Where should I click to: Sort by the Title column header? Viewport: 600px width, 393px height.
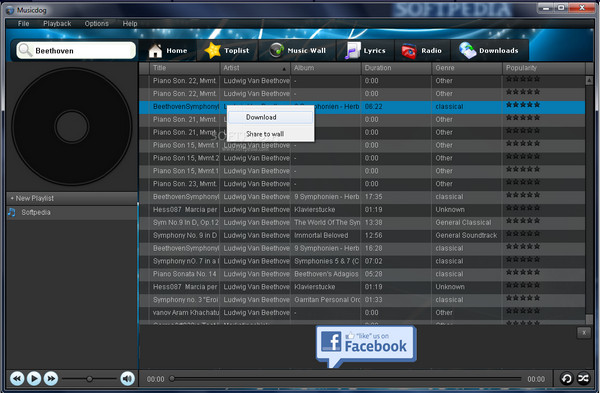pyautogui.click(x=184, y=68)
